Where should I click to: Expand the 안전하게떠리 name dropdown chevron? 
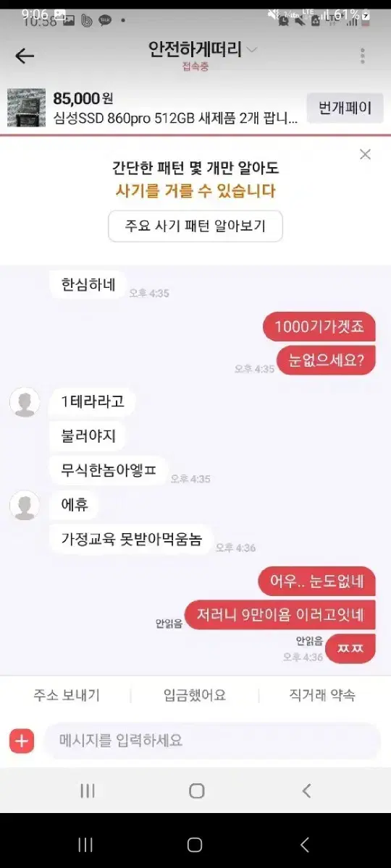[252, 50]
